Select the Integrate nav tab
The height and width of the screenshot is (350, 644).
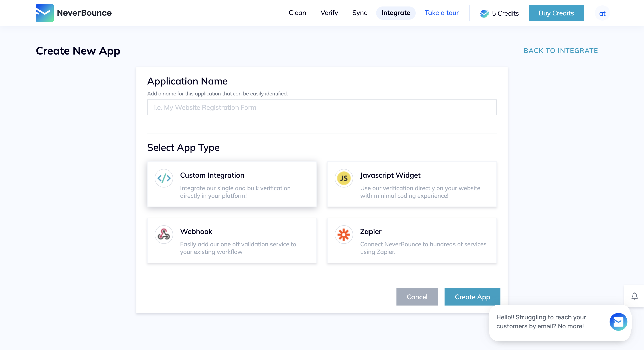[396, 13]
